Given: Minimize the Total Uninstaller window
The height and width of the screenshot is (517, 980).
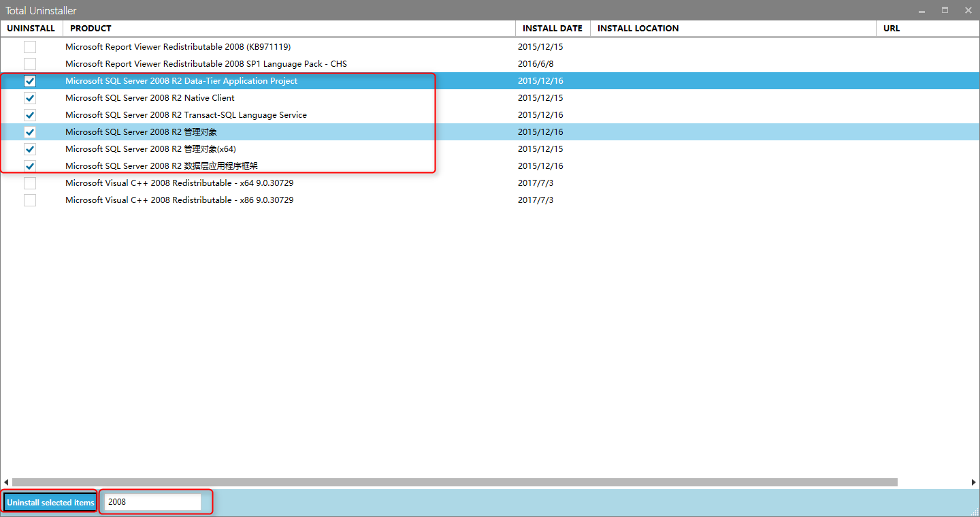Looking at the screenshot, I should 921,10.
